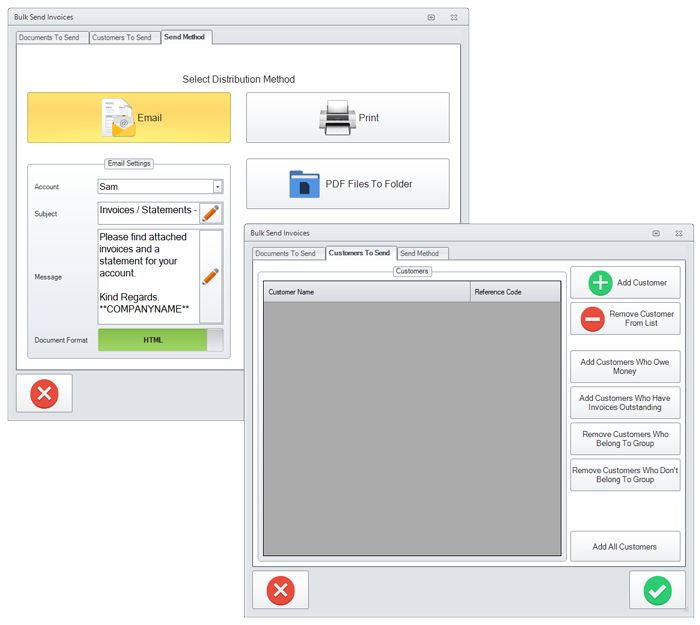The width and height of the screenshot is (700, 625).
Task: Edit the email message with pencil icon
Action: [x=210, y=276]
